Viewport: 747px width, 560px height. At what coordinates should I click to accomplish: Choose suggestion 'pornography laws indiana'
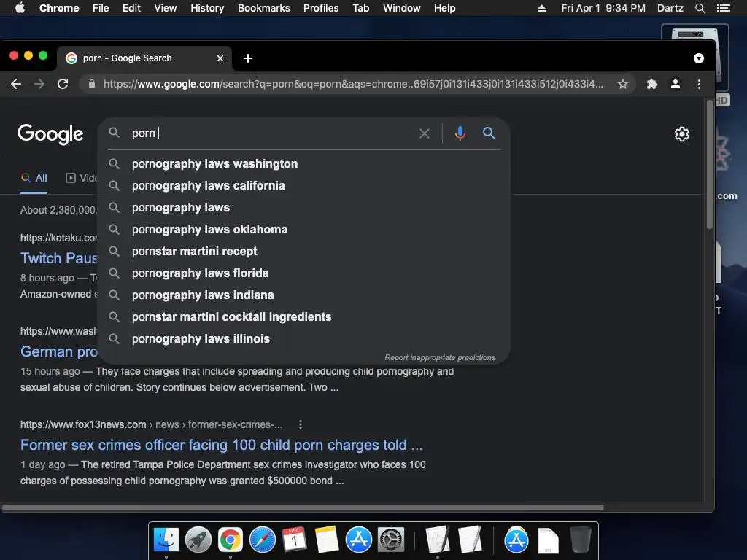304,295
